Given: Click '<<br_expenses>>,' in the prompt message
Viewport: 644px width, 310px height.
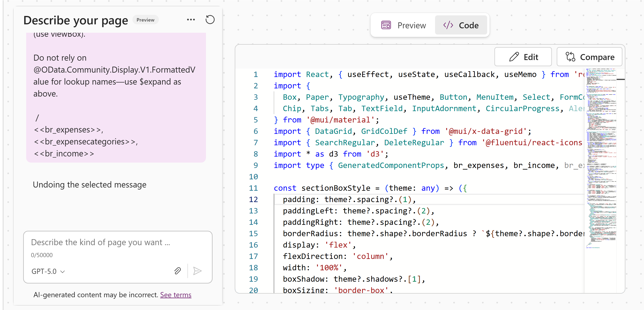Looking at the screenshot, I should click(x=69, y=130).
